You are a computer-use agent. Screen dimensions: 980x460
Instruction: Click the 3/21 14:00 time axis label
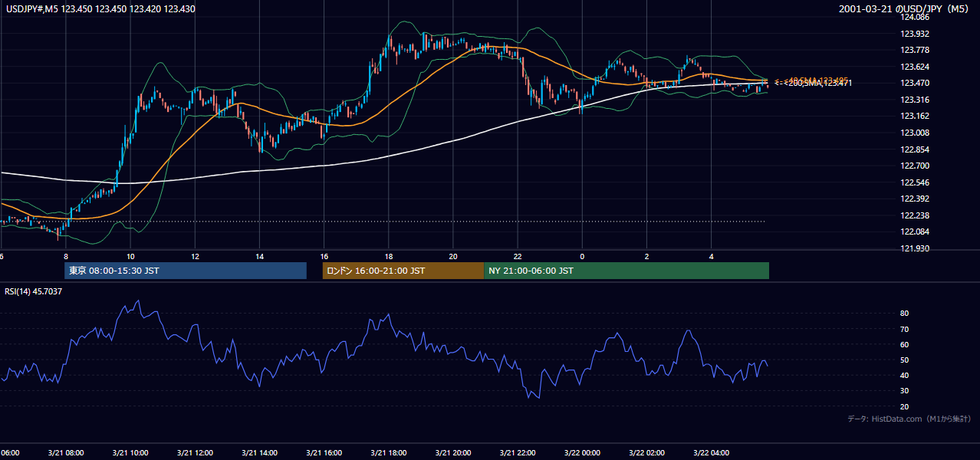[x=259, y=453]
